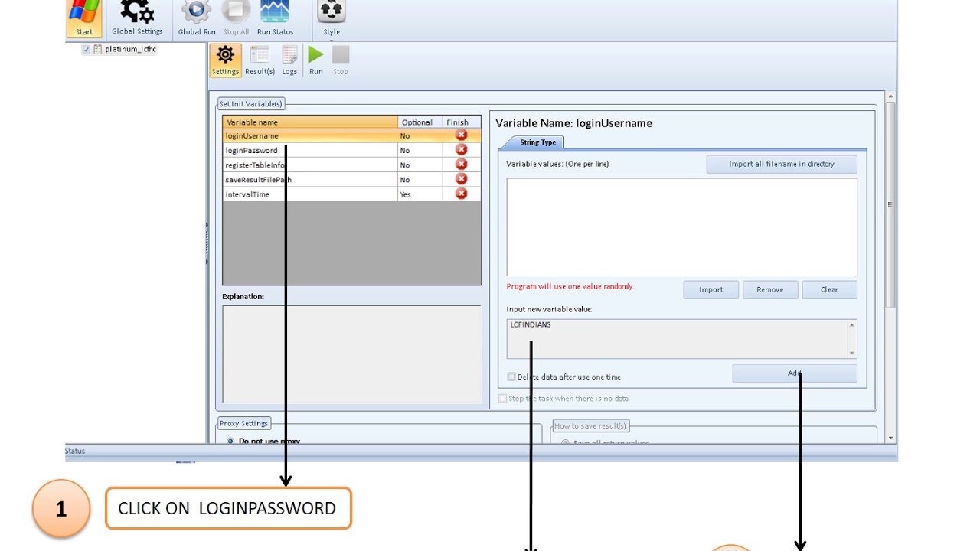
Task: Select the platinum_lcfhc tree item
Action: (x=131, y=49)
